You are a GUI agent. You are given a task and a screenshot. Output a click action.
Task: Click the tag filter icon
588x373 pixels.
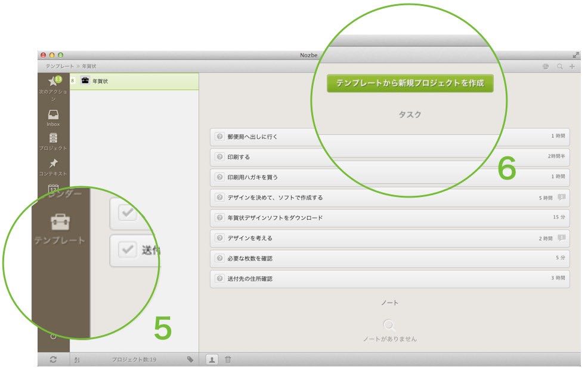[x=190, y=359]
